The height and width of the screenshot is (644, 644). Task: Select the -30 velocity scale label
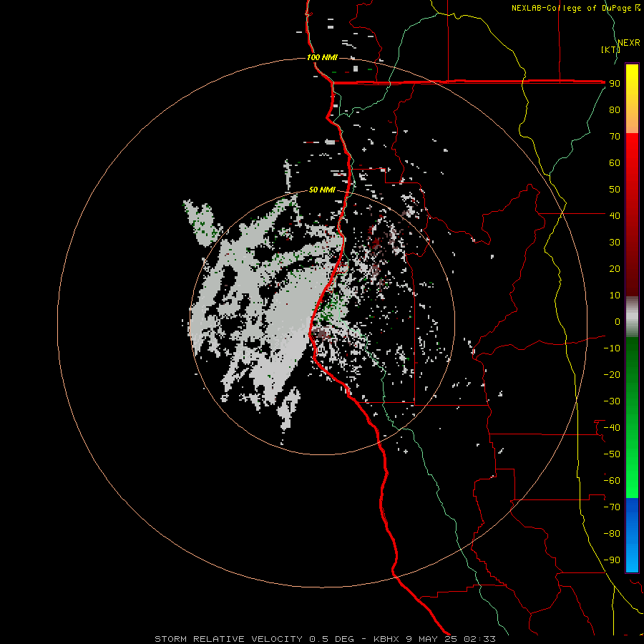[612, 401]
